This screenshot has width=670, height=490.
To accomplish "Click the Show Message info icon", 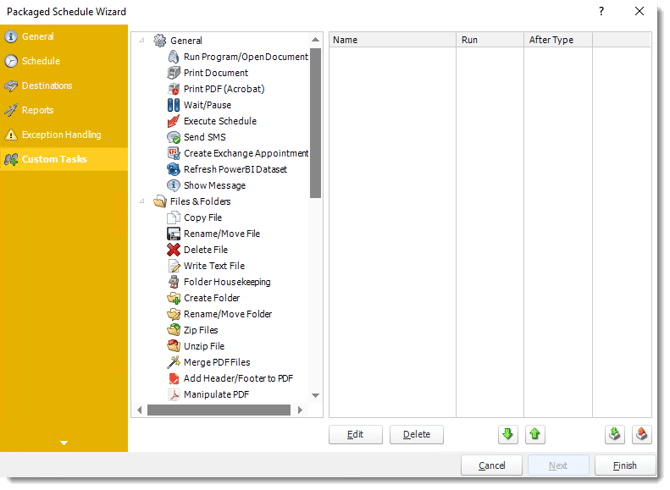I will tap(173, 186).
